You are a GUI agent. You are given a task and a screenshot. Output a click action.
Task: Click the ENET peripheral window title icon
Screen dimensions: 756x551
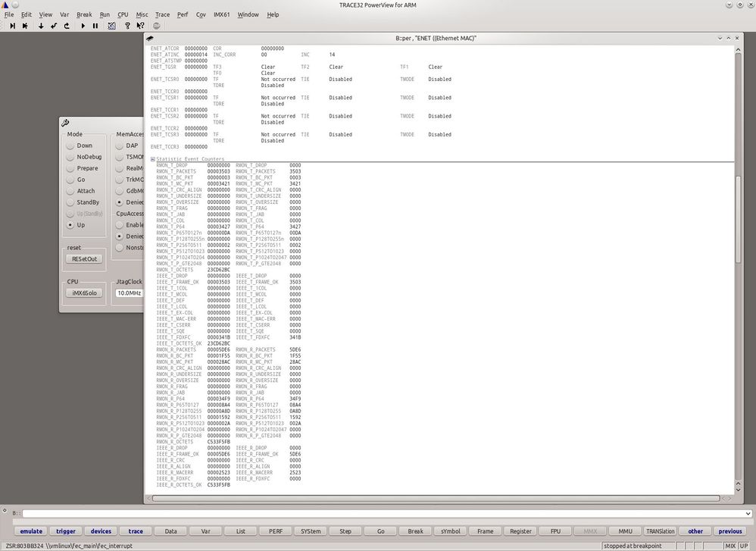150,38
